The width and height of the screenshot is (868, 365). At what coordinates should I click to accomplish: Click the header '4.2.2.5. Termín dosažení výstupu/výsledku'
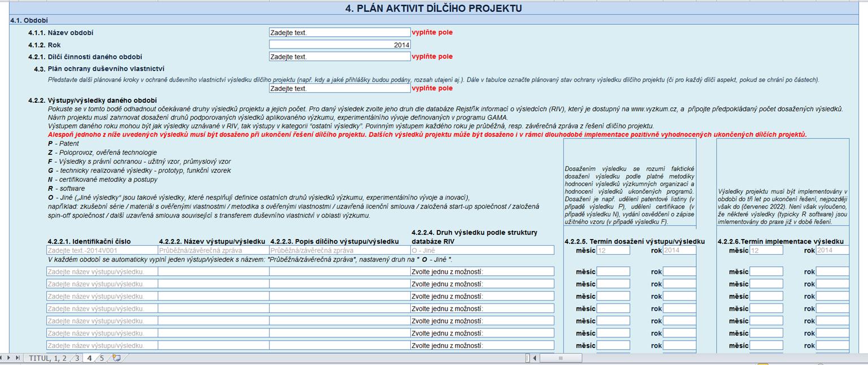[635, 241]
